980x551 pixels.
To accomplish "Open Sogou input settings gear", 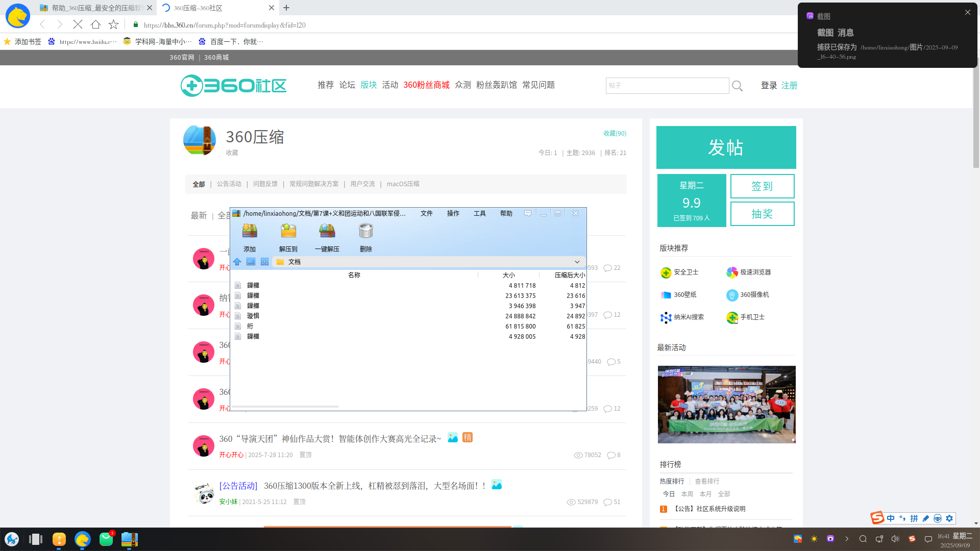I will pyautogui.click(x=949, y=518).
